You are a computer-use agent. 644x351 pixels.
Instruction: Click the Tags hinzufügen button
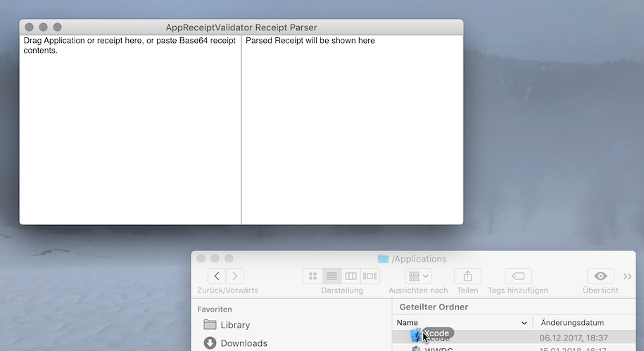(x=518, y=276)
